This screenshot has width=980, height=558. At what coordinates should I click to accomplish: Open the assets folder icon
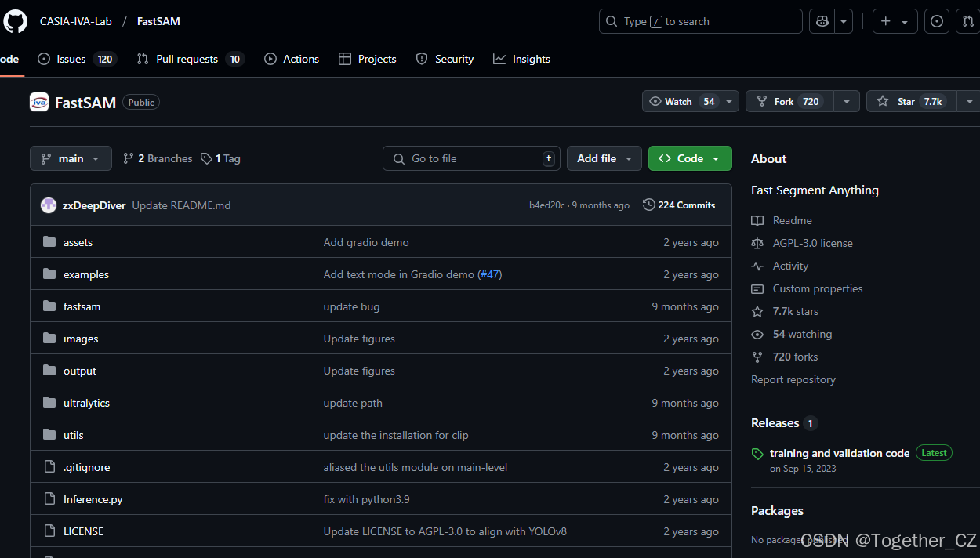(x=49, y=242)
